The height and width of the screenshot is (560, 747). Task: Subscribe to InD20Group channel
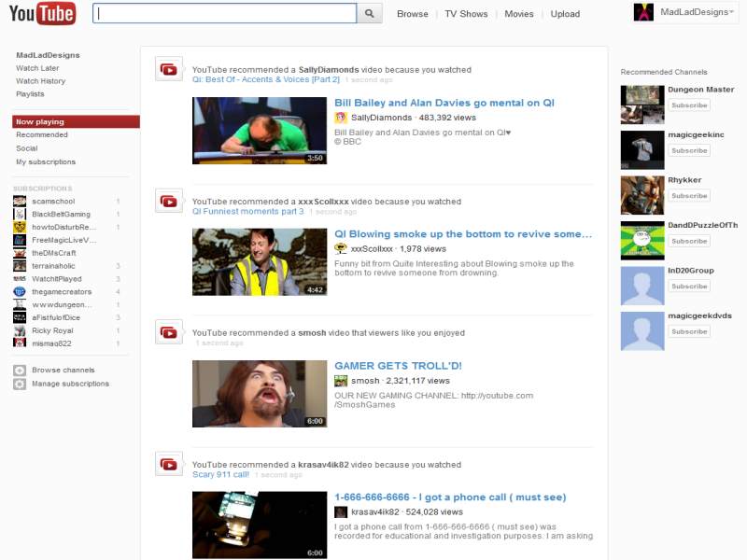(x=689, y=287)
